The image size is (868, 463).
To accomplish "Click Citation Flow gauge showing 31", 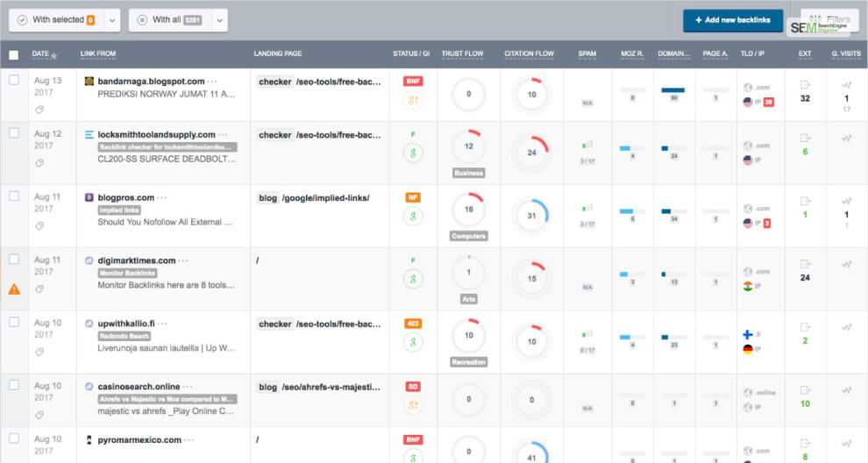I will click(531, 216).
